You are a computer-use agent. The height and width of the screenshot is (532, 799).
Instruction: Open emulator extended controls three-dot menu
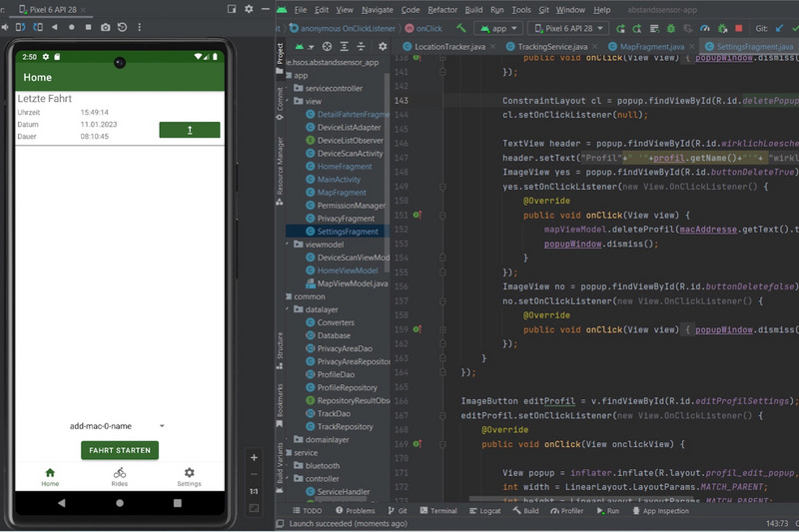[139, 27]
